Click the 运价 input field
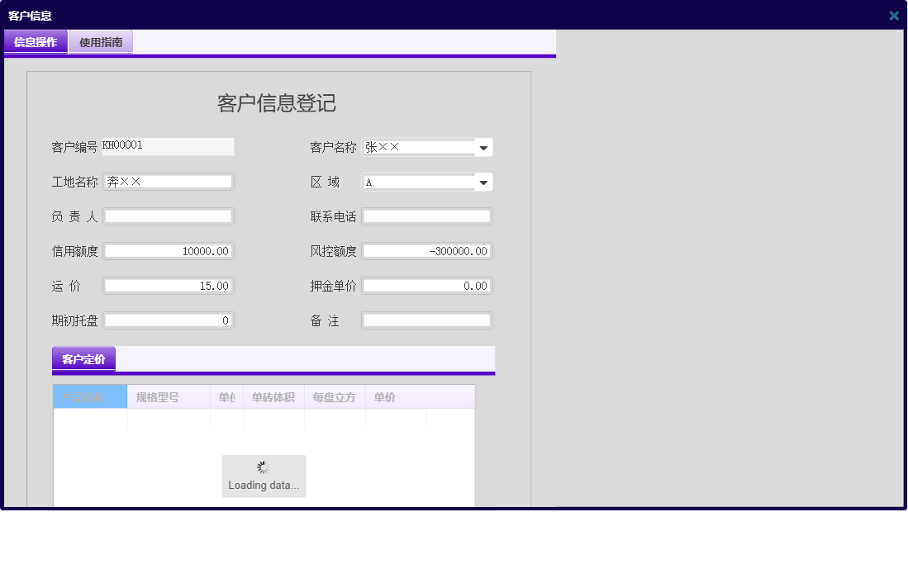This screenshot has width=908, height=588. (x=168, y=285)
